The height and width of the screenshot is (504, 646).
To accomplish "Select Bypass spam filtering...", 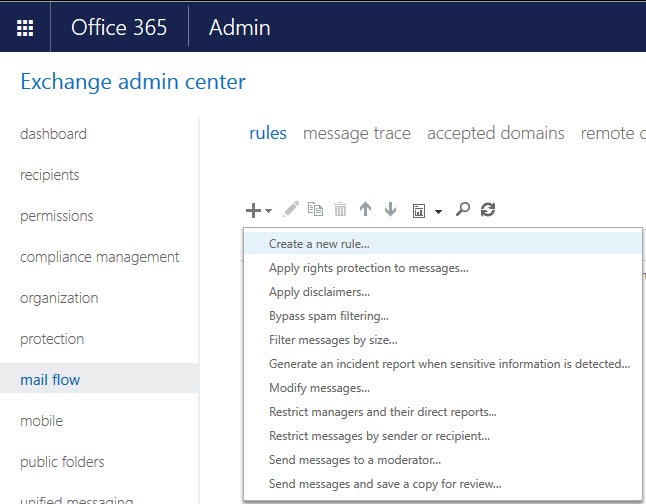I will point(443,316).
